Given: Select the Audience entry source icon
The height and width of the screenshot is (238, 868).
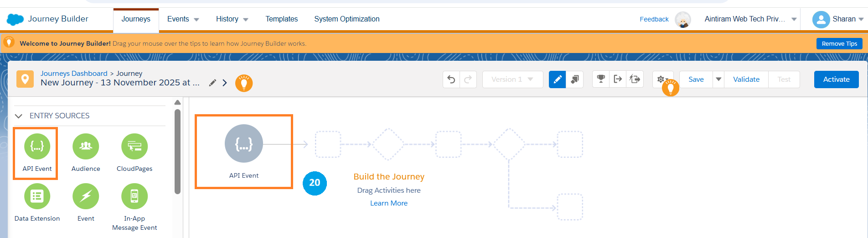Looking at the screenshot, I should (86, 147).
